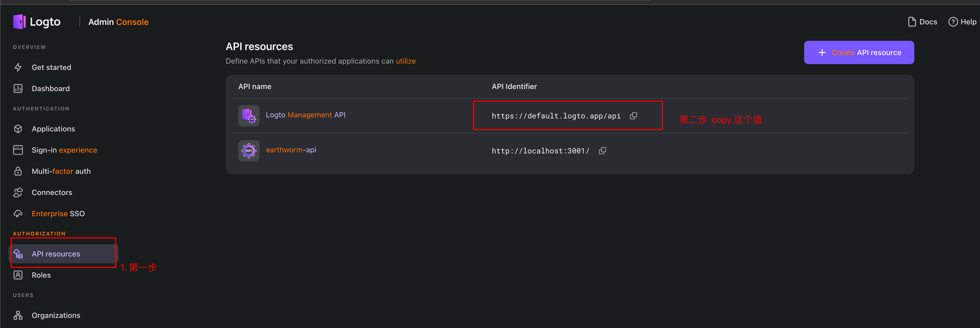
Task: Click the Logto logo icon
Action: [x=19, y=22]
